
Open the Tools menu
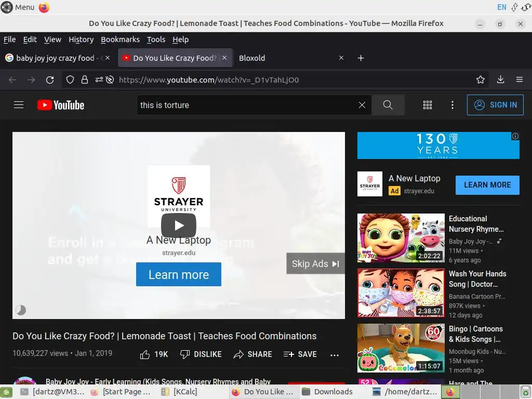pyautogui.click(x=156, y=39)
